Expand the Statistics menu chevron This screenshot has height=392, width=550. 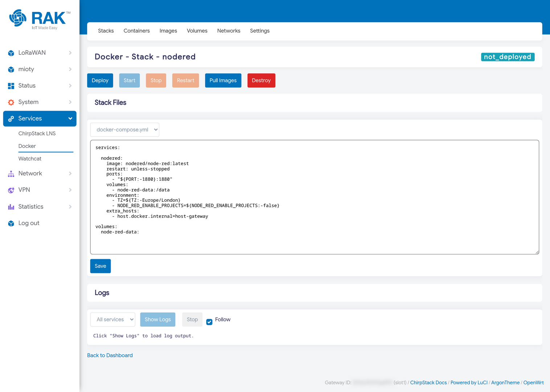70,207
